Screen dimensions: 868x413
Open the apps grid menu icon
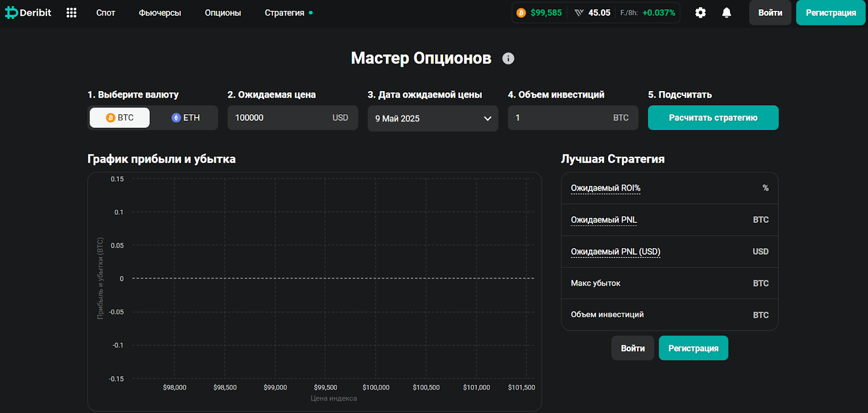[x=71, y=12]
